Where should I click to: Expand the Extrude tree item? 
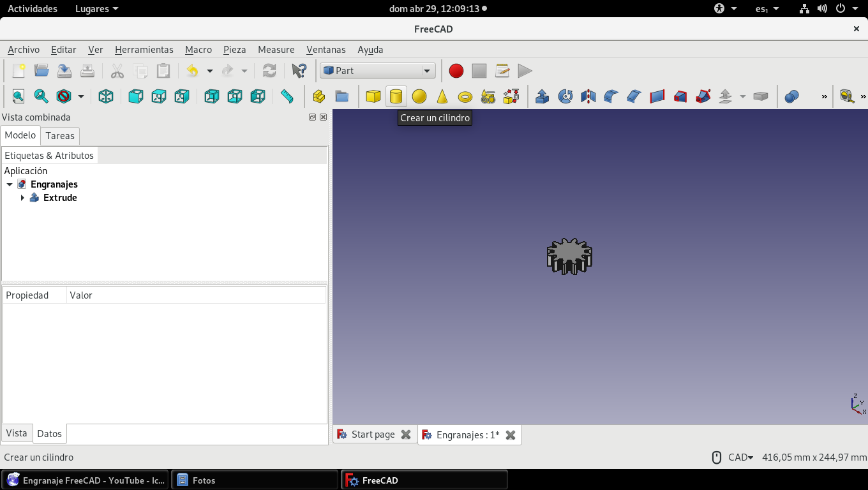(22, 198)
